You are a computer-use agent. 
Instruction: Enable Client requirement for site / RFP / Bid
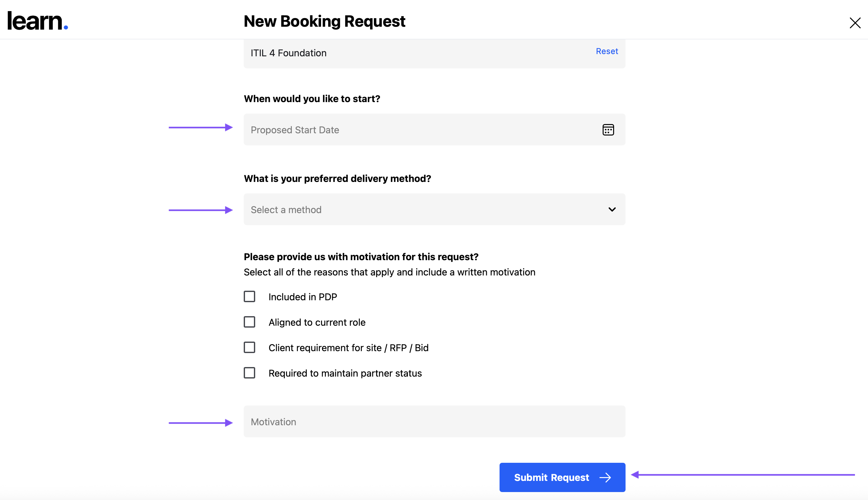point(249,347)
